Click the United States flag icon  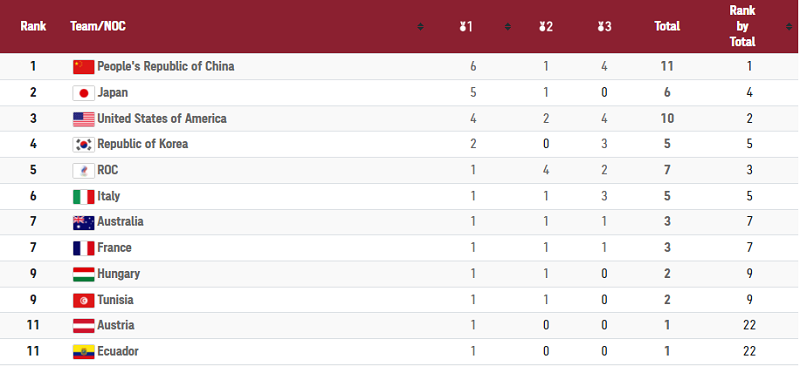pyautogui.click(x=84, y=119)
